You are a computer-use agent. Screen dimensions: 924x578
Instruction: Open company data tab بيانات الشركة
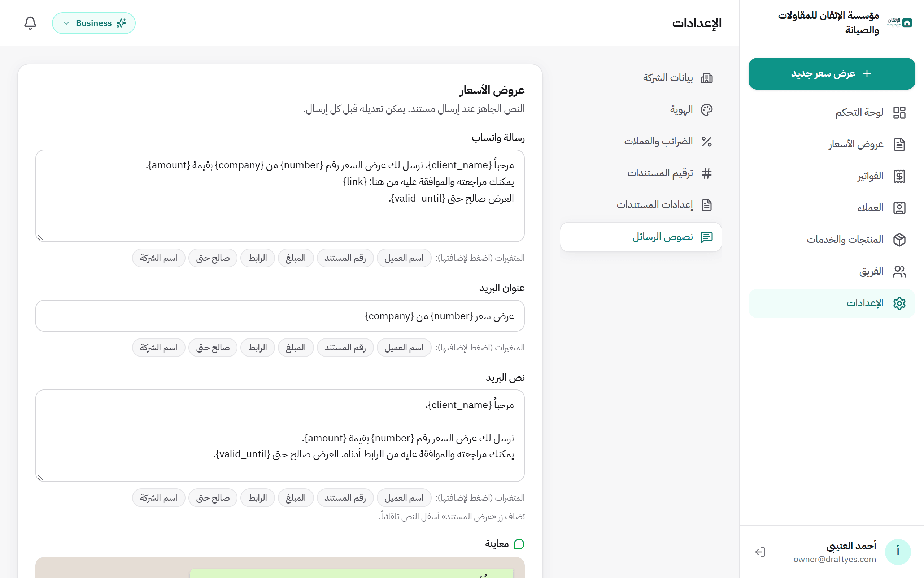[641, 78]
